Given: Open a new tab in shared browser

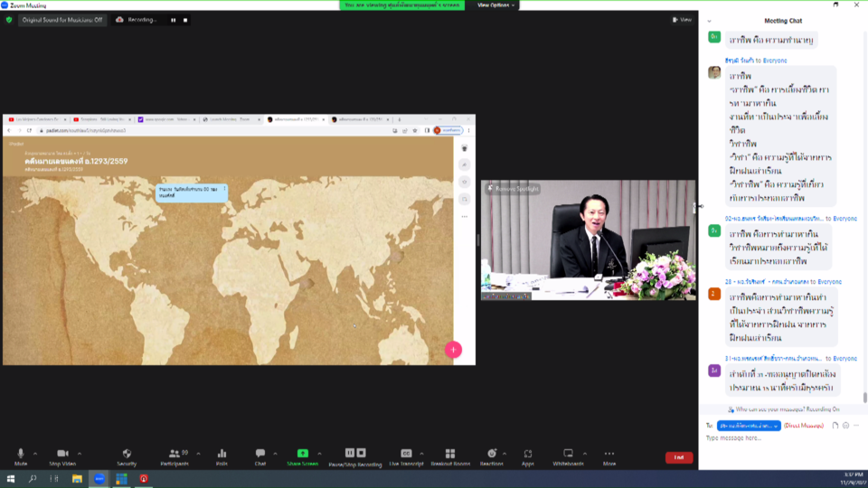Looking at the screenshot, I should [x=399, y=119].
